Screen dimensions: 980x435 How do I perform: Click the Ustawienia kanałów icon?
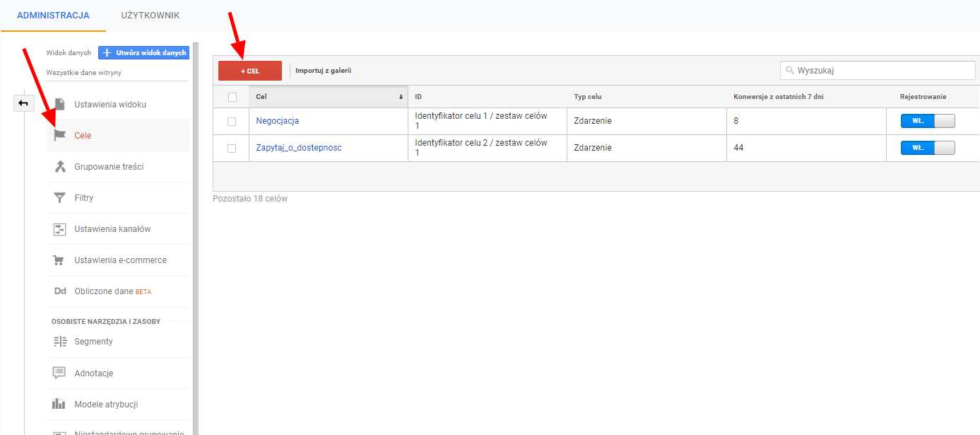[x=59, y=229]
